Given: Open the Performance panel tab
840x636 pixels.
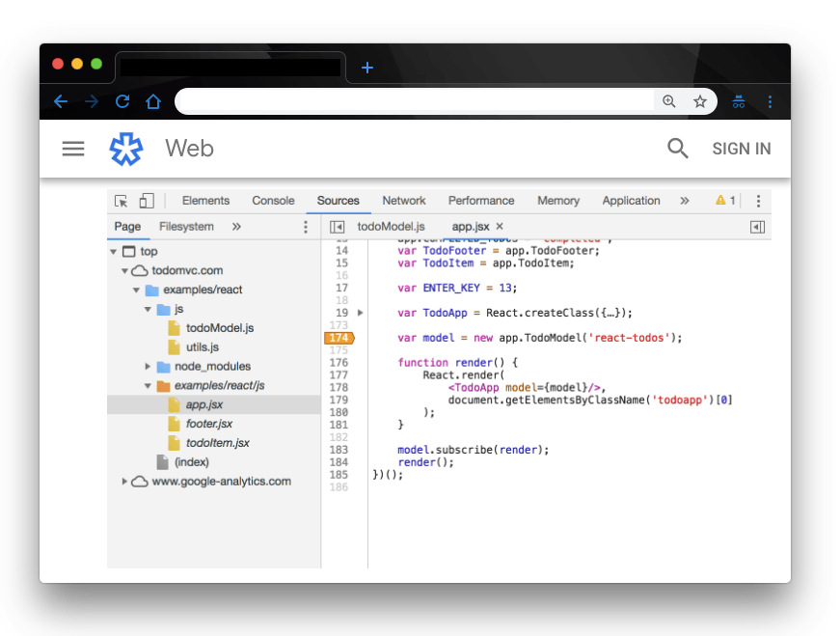Looking at the screenshot, I should 481,201.
